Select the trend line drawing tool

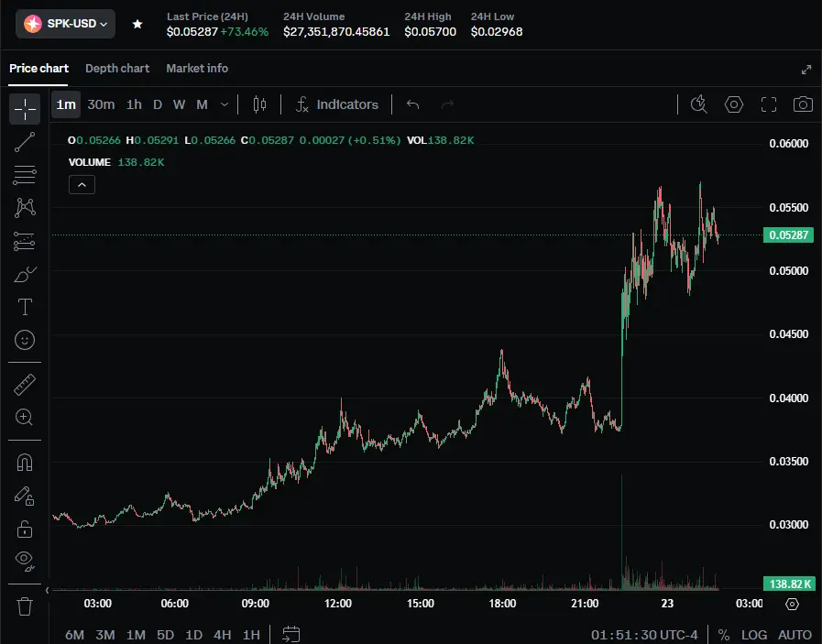pos(25,142)
